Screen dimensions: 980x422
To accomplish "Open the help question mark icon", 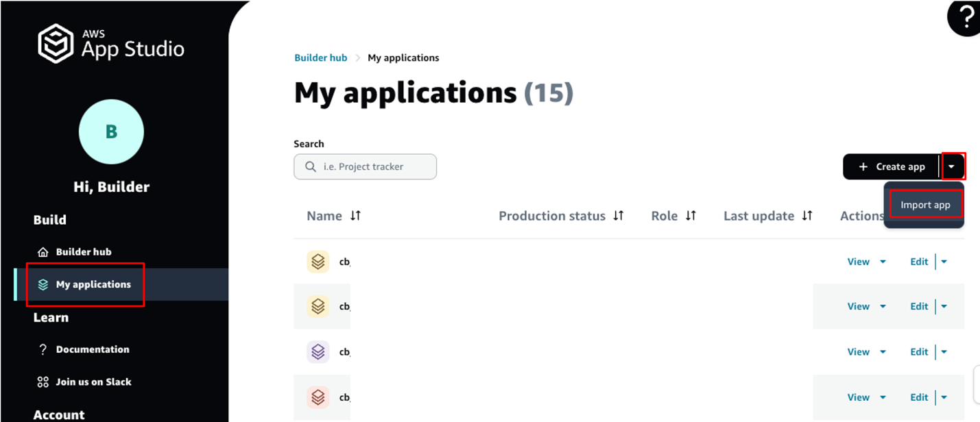I will point(965,17).
